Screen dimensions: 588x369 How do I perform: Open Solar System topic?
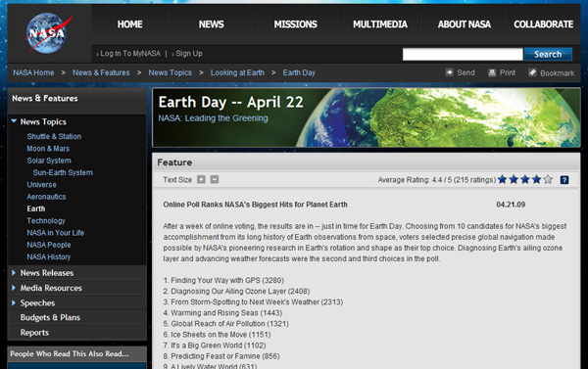click(x=49, y=161)
